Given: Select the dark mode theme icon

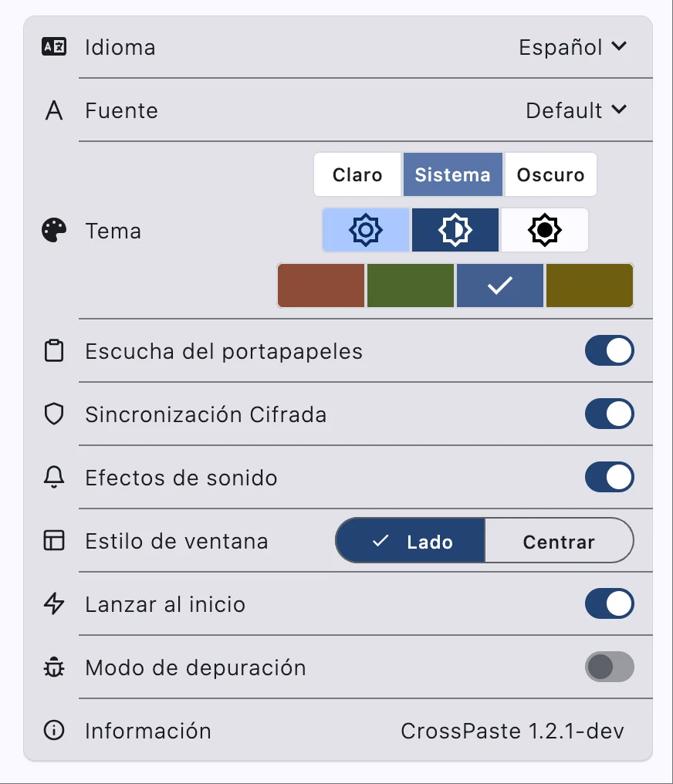Looking at the screenshot, I should (x=544, y=229).
